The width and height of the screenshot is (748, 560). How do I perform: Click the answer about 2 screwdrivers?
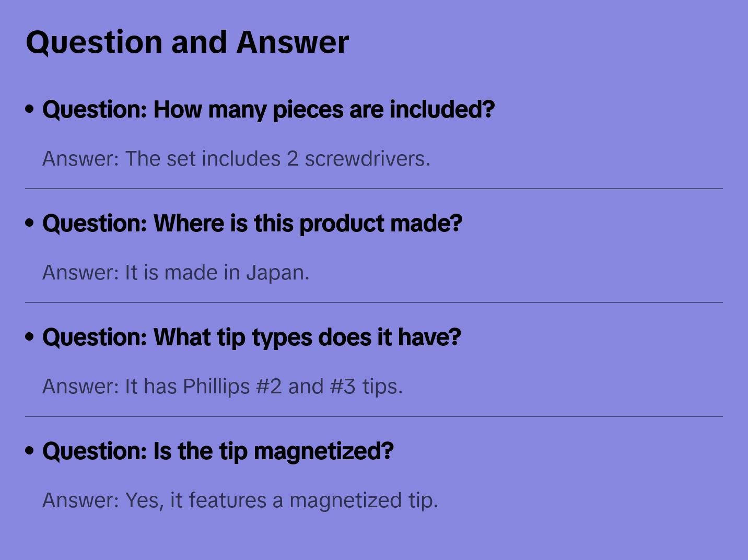236,159
